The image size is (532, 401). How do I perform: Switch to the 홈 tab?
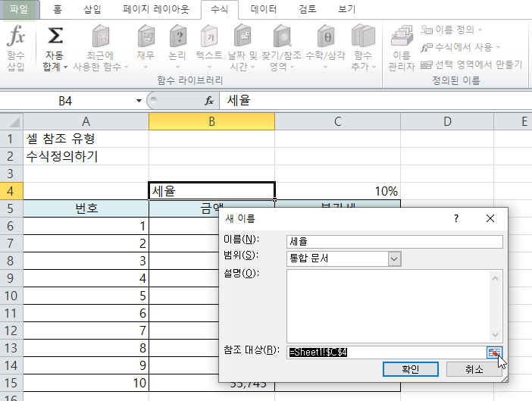(x=58, y=9)
